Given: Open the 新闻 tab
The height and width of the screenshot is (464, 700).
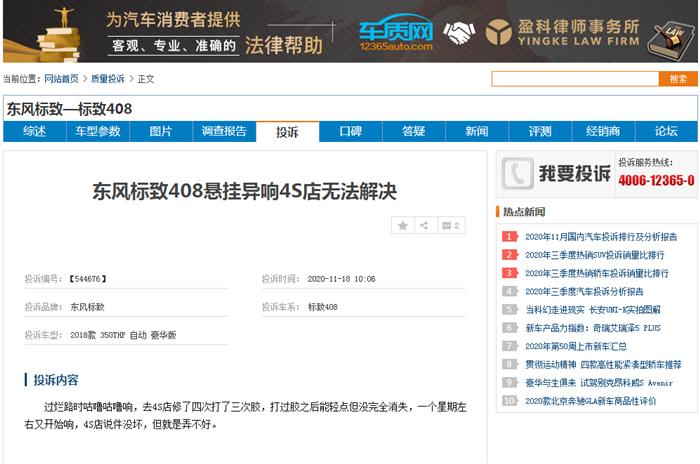Looking at the screenshot, I should 477,131.
